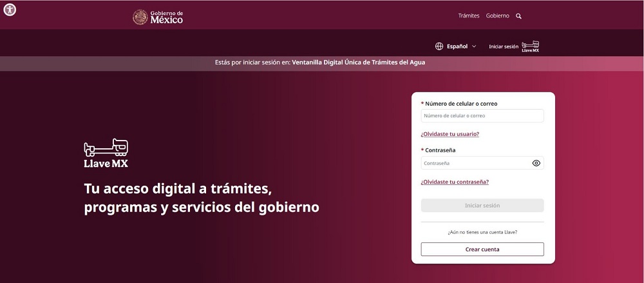Focus the Contraseña input field
This screenshot has width=644, height=283.
(482, 163)
